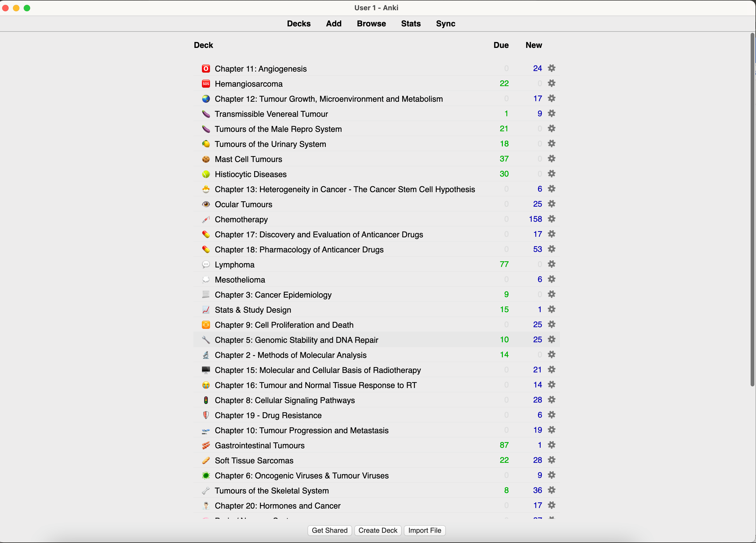Viewport: 756px width, 543px height.
Task: Click the Gastrointestinal Tumours due count 87
Action: pyautogui.click(x=504, y=445)
